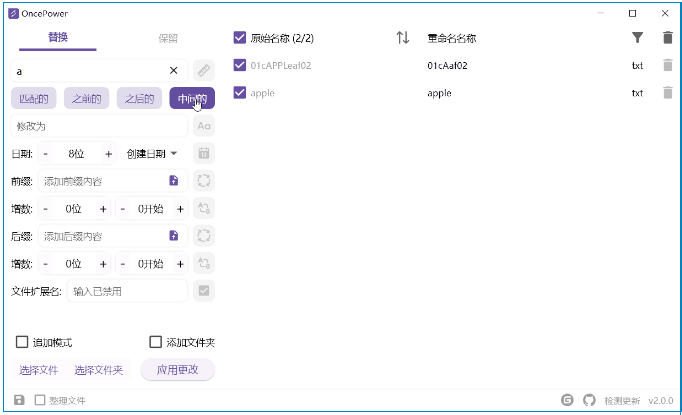This screenshot has height=415, width=682.
Task: Select the 之前的 option
Action: [87, 98]
